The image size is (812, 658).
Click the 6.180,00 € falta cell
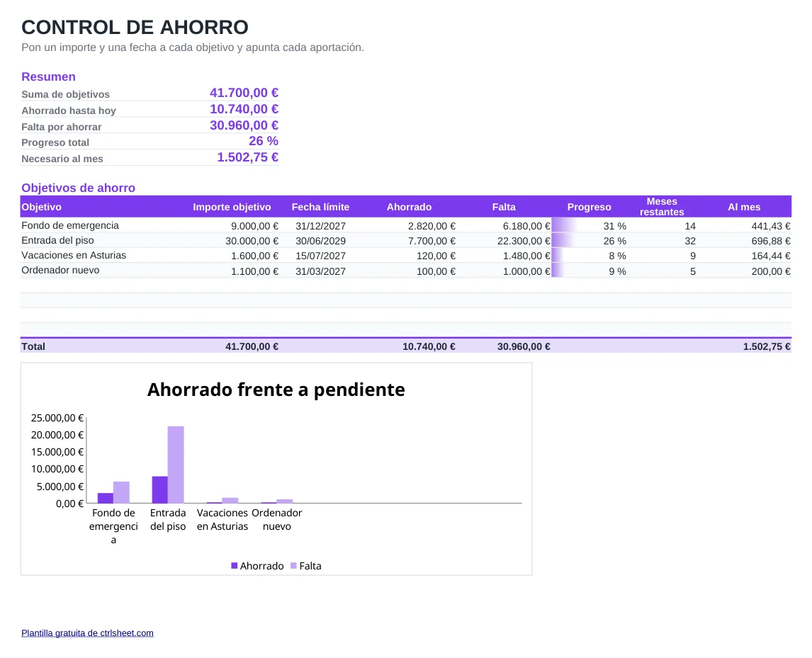pyautogui.click(x=526, y=226)
